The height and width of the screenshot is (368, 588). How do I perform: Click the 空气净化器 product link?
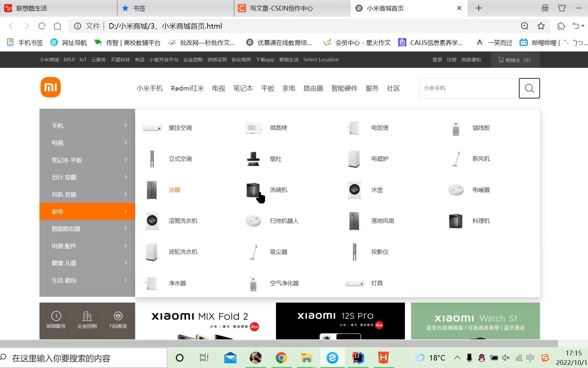click(x=284, y=283)
